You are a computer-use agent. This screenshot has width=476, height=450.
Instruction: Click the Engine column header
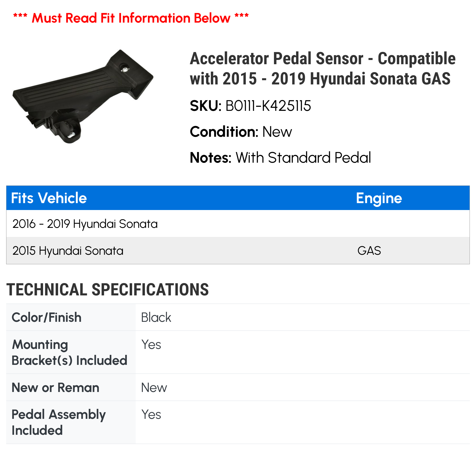(x=379, y=198)
